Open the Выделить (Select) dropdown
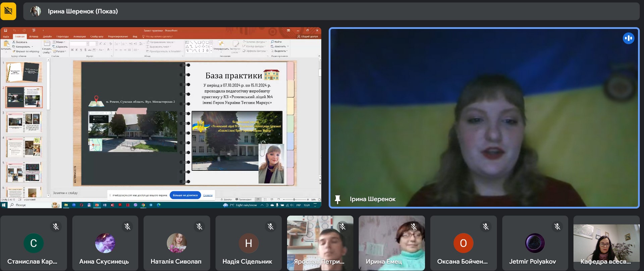Image resolution: width=644 pixels, height=271 pixels. click(279, 51)
